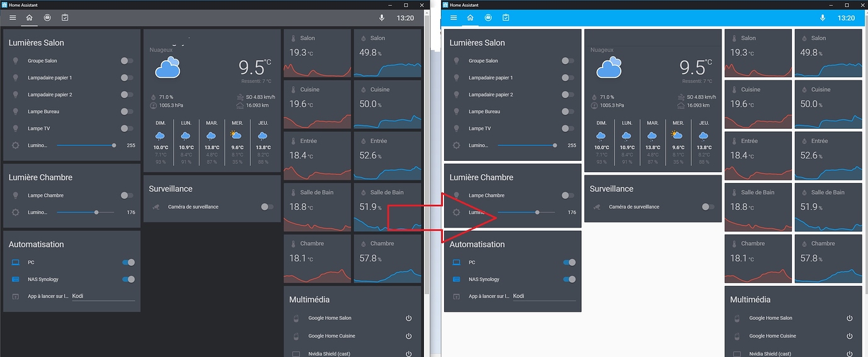The height and width of the screenshot is (357, 868).
Task: Open Salon 19.3 °C temperature card, left window
Action: click(x=317, y=53)
